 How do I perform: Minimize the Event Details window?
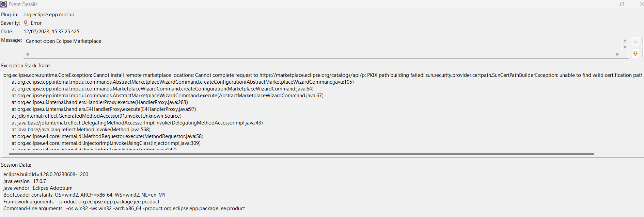click(x=602, y=4)
